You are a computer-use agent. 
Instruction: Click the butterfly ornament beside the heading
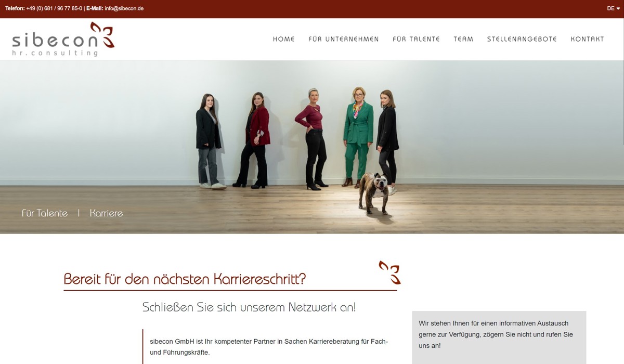(390, 272)
